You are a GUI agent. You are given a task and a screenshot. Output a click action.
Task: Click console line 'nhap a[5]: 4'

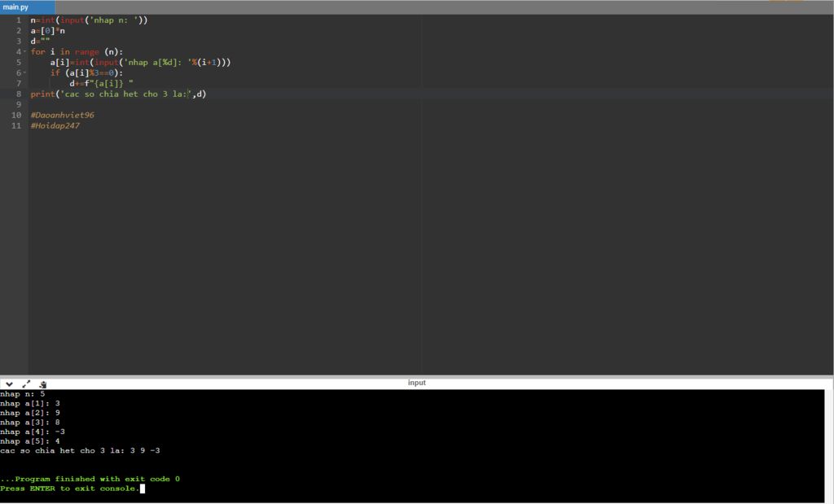click(30, 441)
